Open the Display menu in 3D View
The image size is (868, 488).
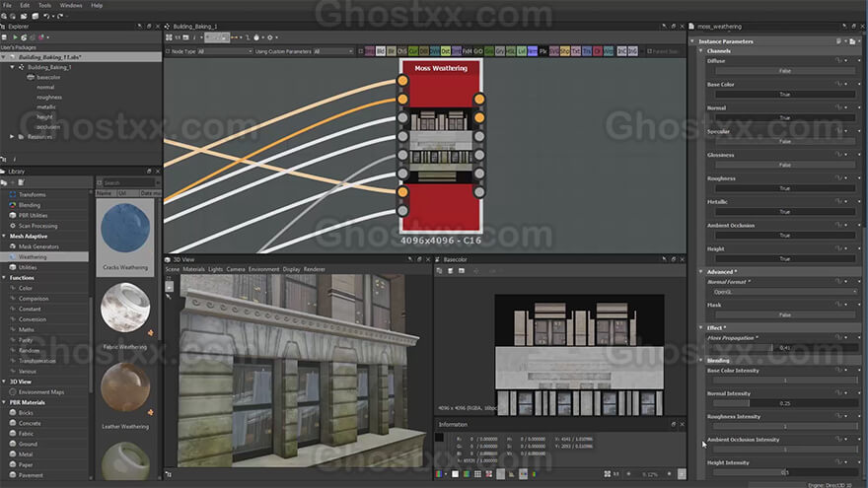coord(292,269)
